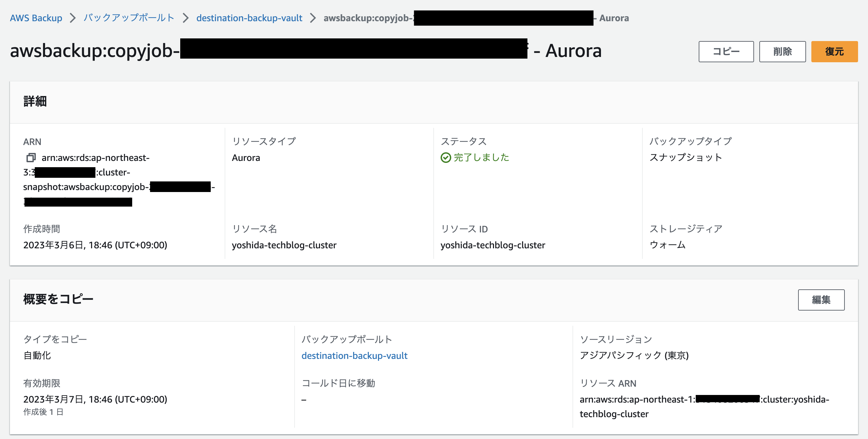
Task: Navigate to AWS Backup via the breadcrumb
Action: [36, 18]
